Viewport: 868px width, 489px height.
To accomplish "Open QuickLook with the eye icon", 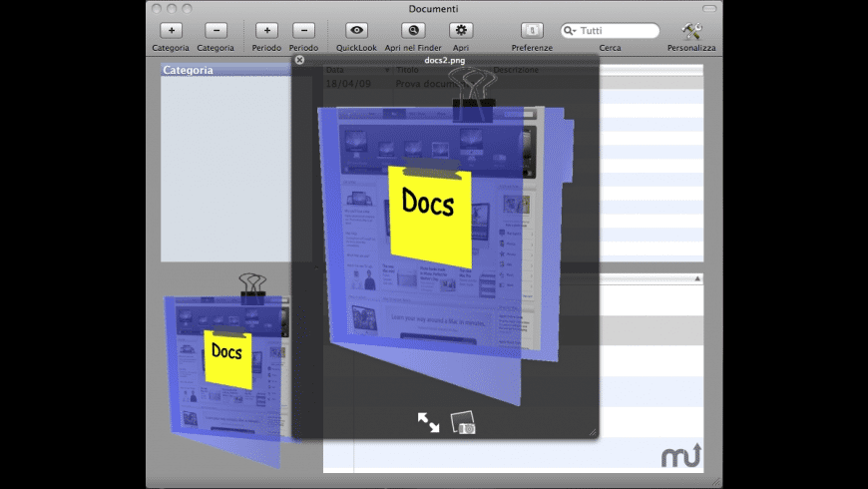I will (x=356, y=31).
